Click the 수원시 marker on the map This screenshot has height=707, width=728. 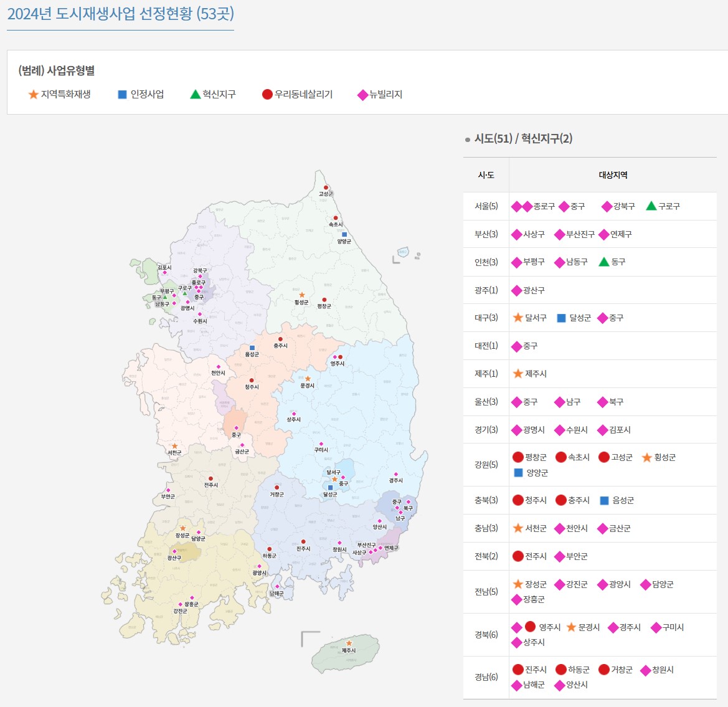200,315
